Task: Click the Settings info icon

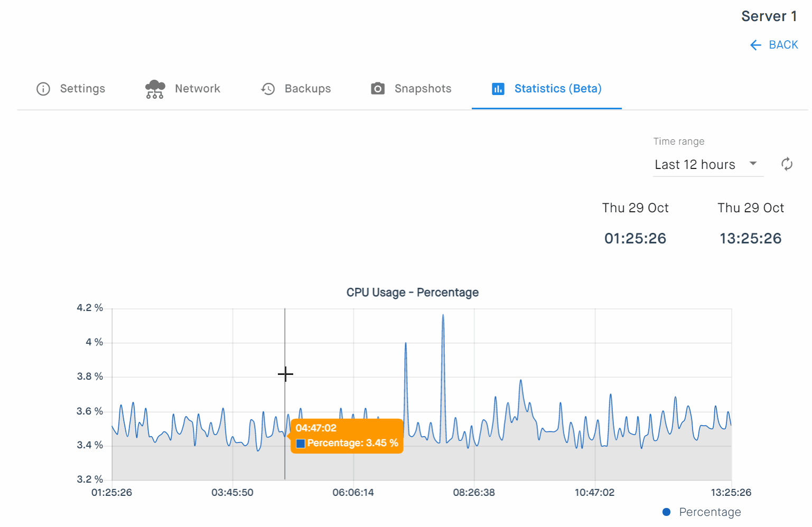Action: [x=43, y=89]
